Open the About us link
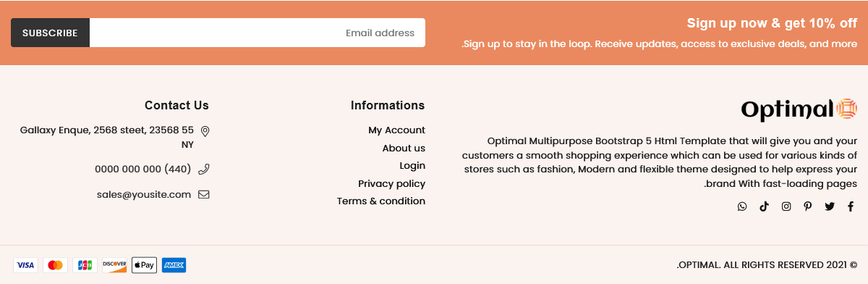The height and width of the screenshot is (284, 868). 404,148
